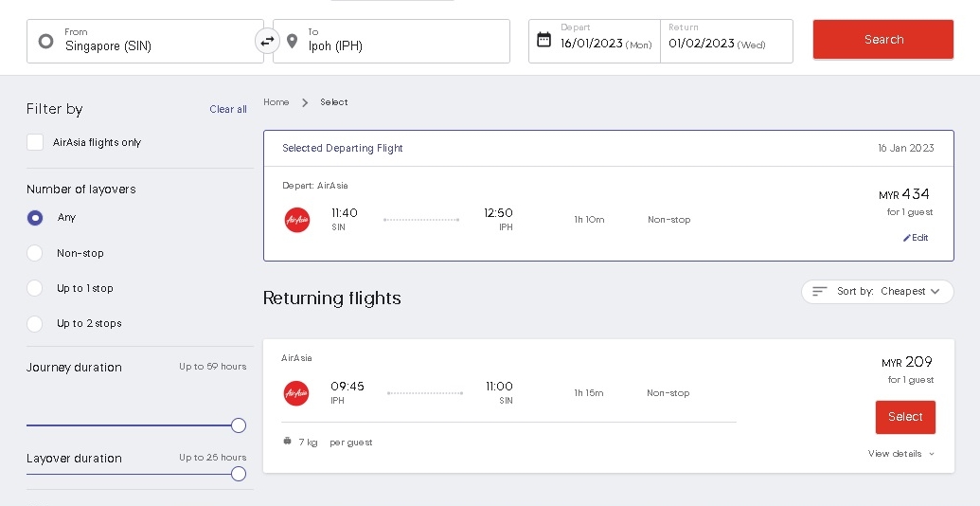
Task: Select the Non-stop radio button
Action: tap(35, 253)
